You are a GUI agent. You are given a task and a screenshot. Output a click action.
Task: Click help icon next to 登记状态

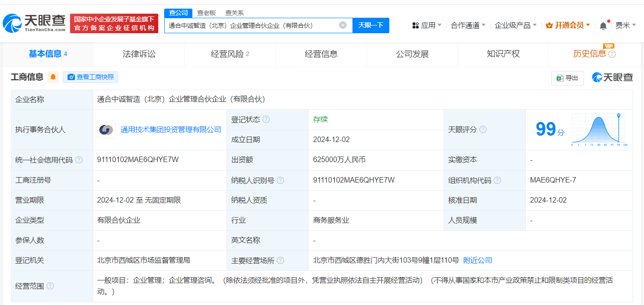point(266,119)
